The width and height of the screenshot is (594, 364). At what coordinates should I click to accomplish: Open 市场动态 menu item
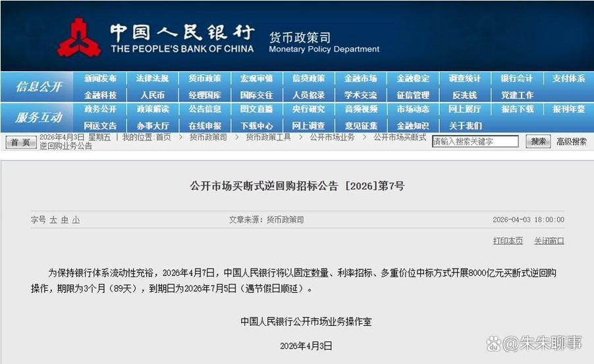click(x=413, y=109)
